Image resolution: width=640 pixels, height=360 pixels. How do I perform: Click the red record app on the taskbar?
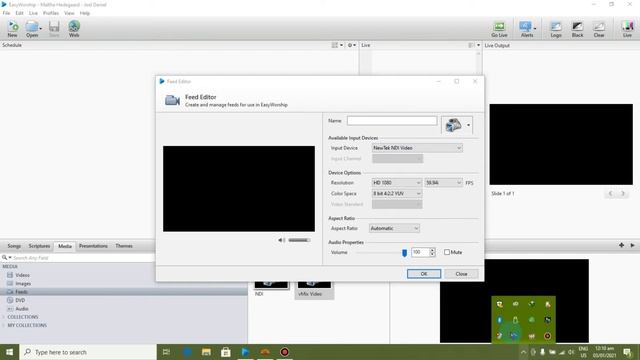point(284,352)
